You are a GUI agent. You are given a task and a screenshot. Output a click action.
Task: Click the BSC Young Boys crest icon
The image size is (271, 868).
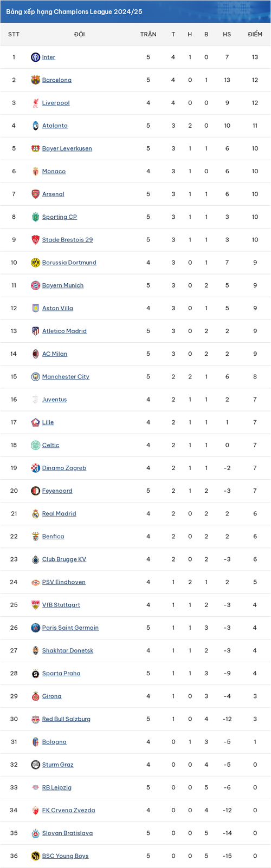click(35, 856)
